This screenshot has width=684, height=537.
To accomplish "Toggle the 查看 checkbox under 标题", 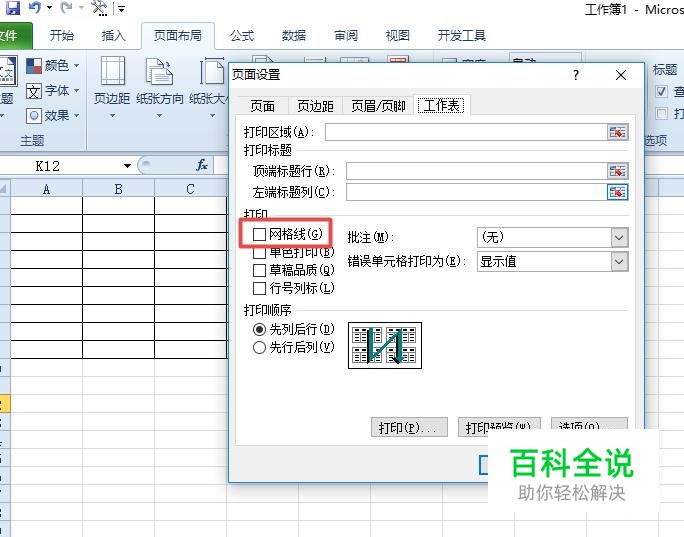I will [661, 91].
